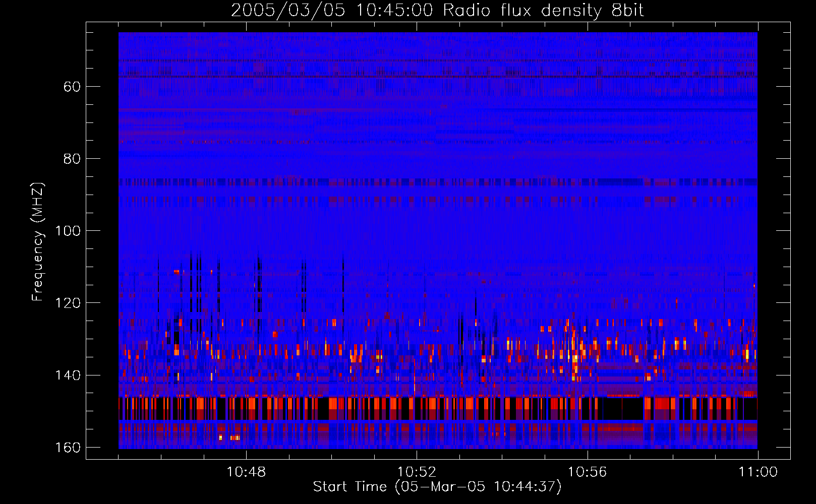The image size is (816, 504).
Task: Click the 140 frequency tick label
Action: [x=68, y=375]
